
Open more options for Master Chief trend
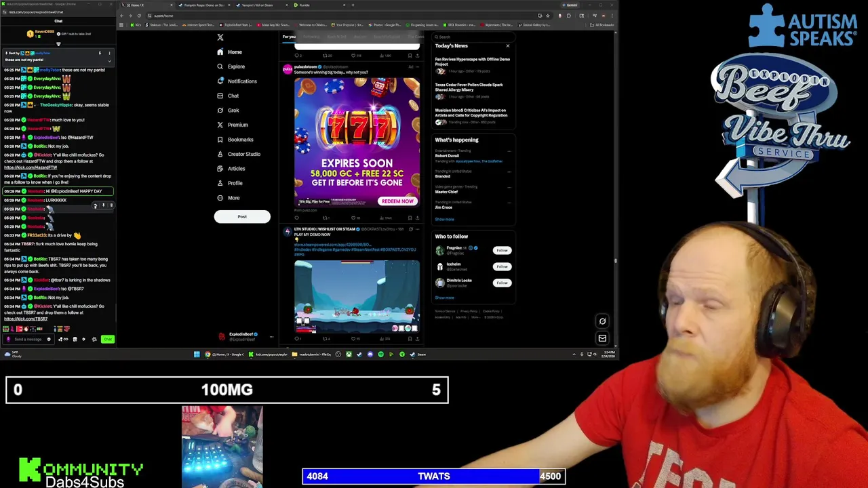pyautogui.click(x=509, y=187)
